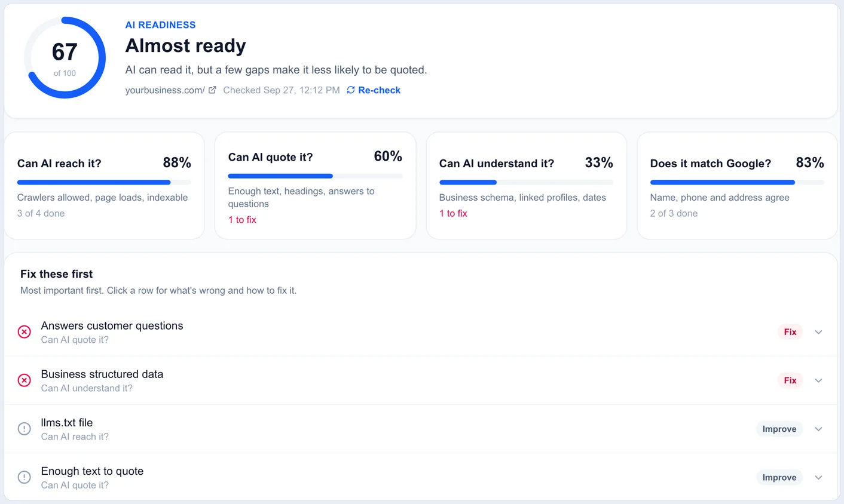The width and height of the screenshot is (844, 504).
Task: Click the refresh icon next to Re-check
Action: tap(351, 90)
